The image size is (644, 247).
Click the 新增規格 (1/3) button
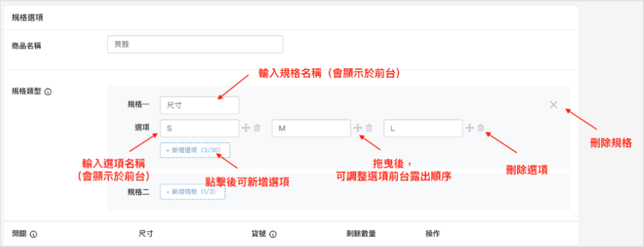192,192
